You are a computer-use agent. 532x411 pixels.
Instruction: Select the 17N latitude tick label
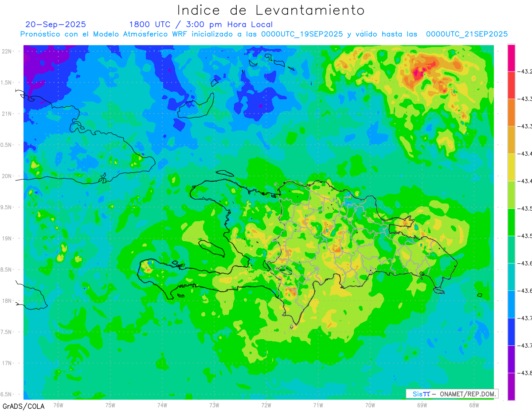(x=8, y=363)
